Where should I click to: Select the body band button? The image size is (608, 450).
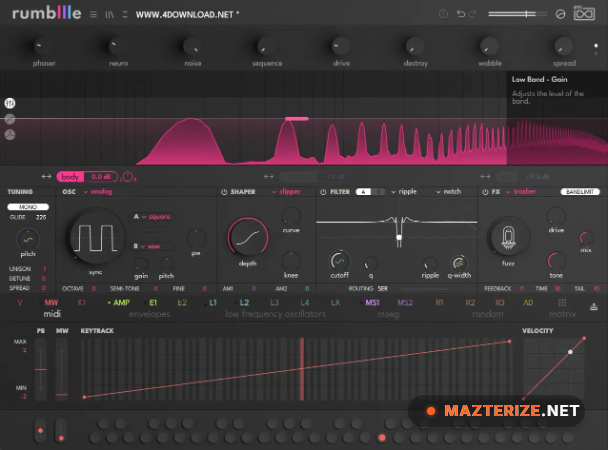click(x=70, y=177)
